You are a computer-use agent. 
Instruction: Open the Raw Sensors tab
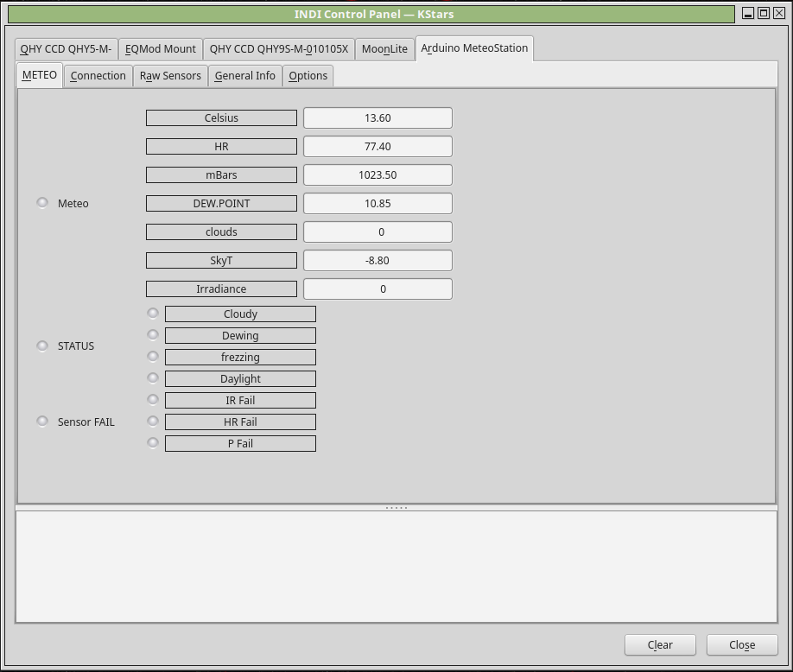170,76
